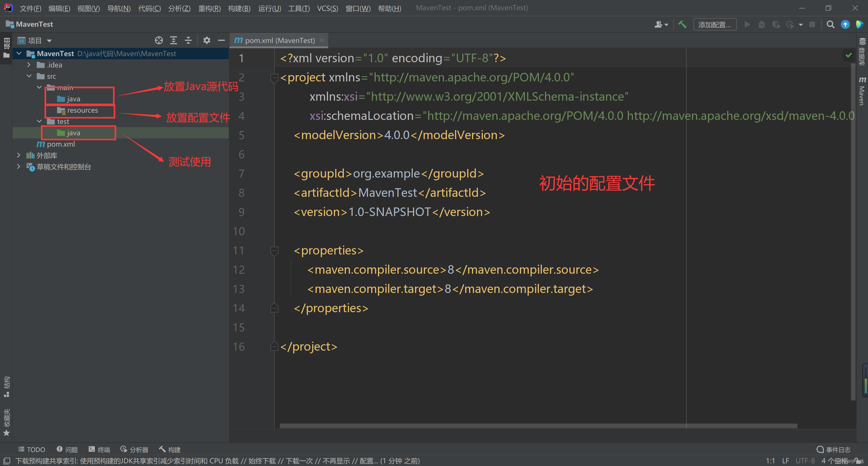Image resolution: width=868 pixels, height=466 pixels.
Task: Open the user account icon menu
Action: coord(661,24)
